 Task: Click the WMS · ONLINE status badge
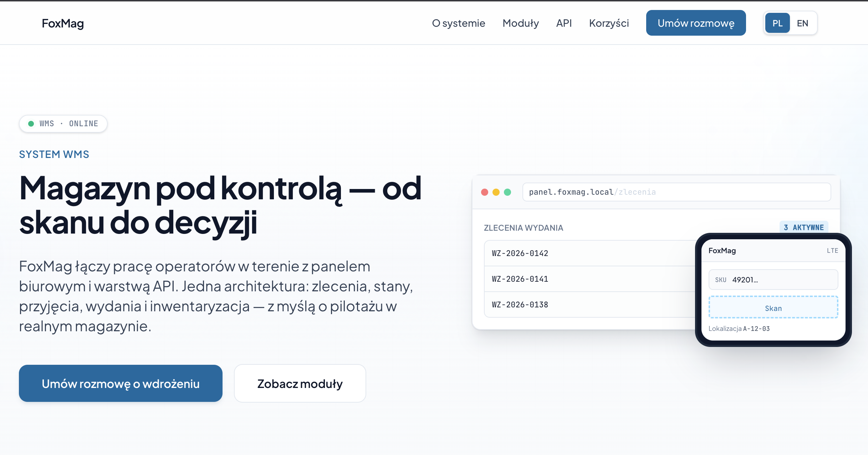click(63, 124)
